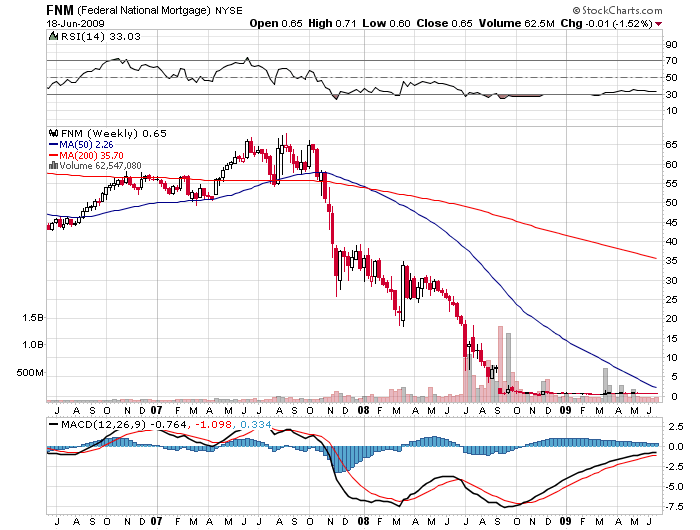Click the candlestick icon beside FNM (Weekly)
700x530 pixels.
pos(54,133)
